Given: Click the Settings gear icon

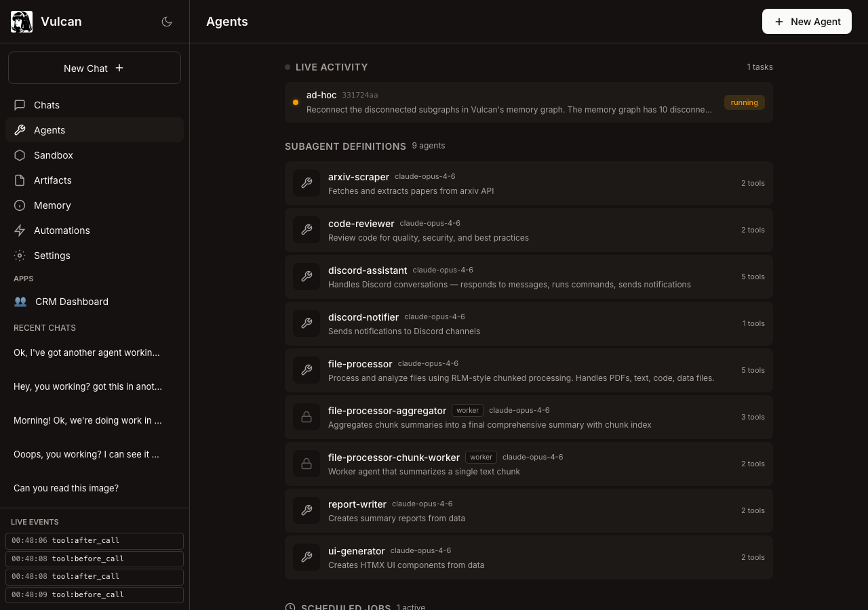Looking at the screenshot, I should pos(20,256).
